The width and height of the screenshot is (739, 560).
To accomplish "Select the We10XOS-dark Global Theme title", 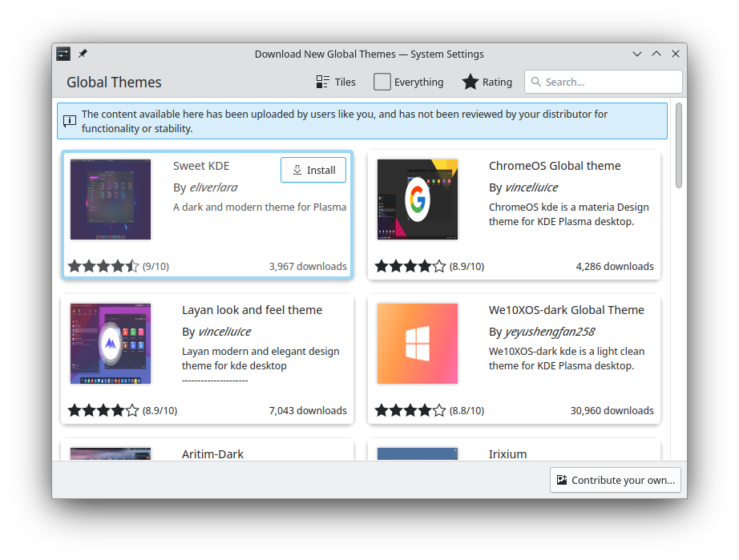I will (566, 310).
